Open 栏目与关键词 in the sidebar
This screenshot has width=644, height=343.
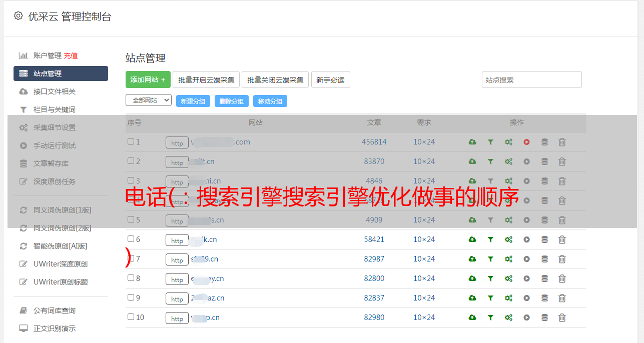[54, 109]
